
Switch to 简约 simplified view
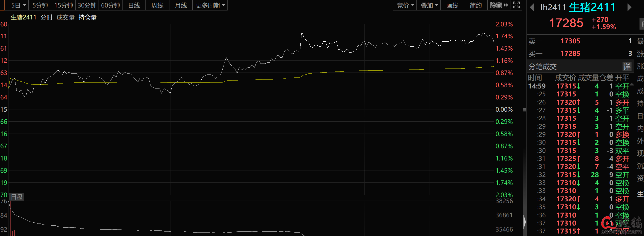pyautogui.click(x=476, y=5)
